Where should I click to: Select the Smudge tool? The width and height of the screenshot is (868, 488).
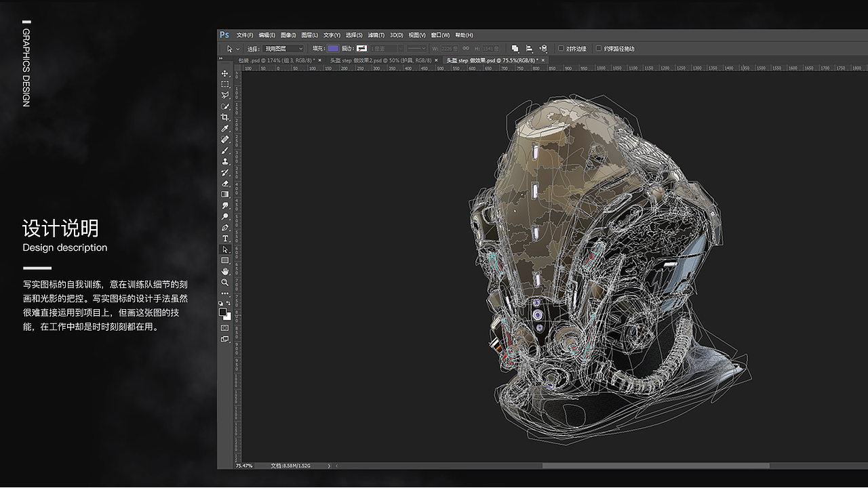pyautogui.click(x=225, y=205)
